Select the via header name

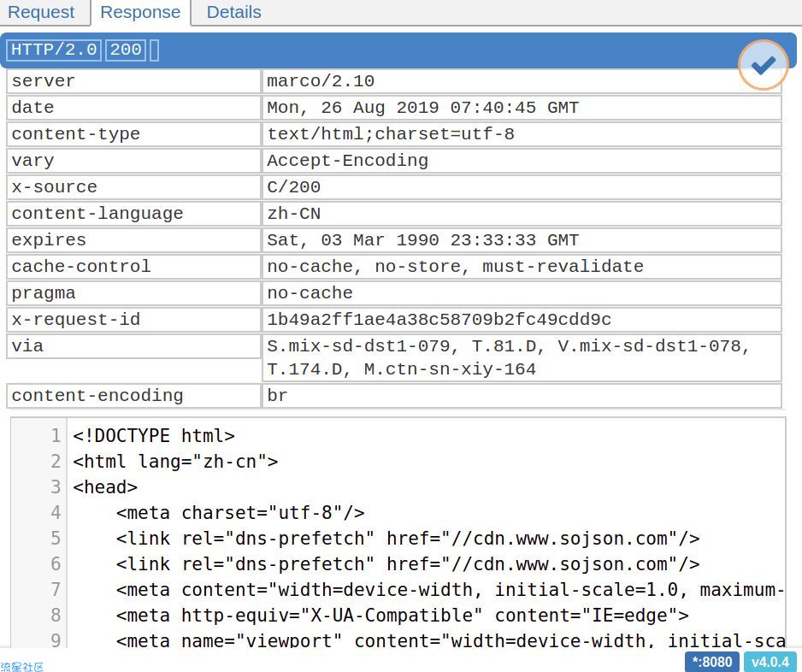point(133,347)
